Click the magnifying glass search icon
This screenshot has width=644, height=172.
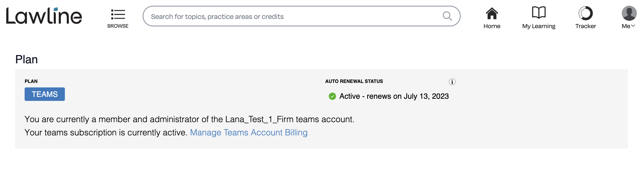(x=447, y=16)
